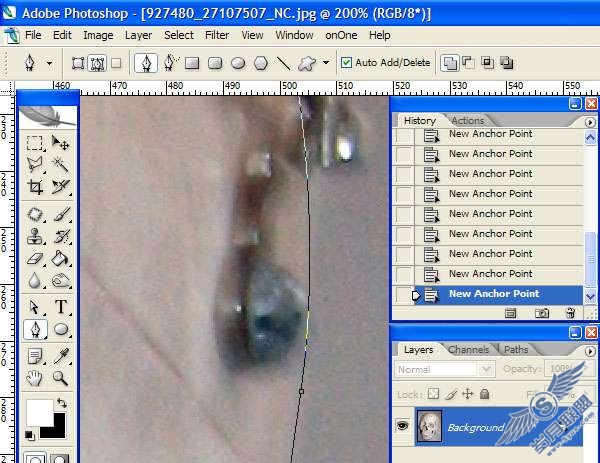Screen dimensions: 600x463
Task: Click the Background layer thumbnail
Action: (429, 426)
